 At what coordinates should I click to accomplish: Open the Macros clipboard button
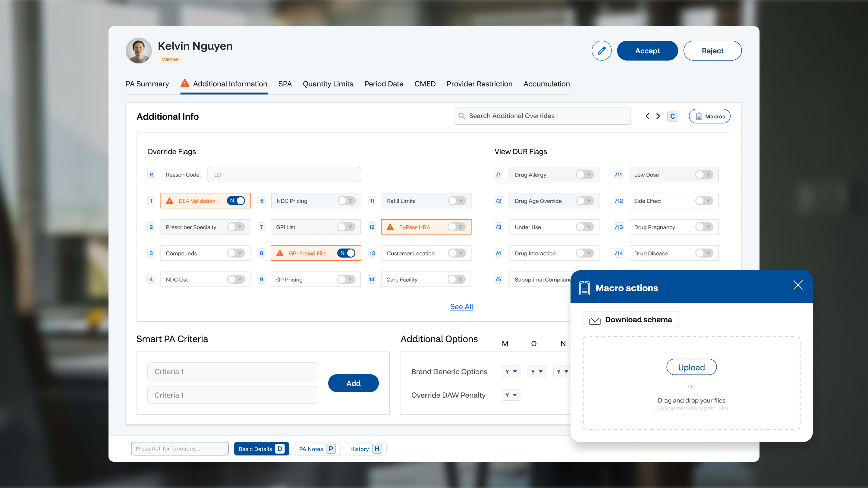710,116
